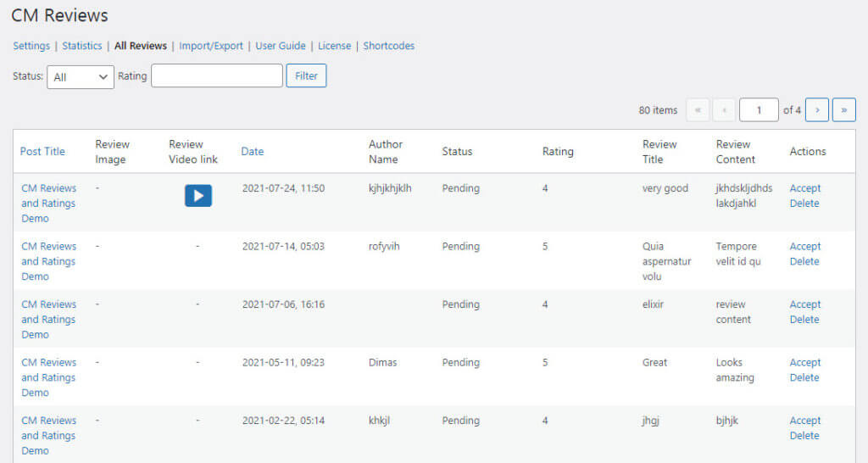Delete the review by khkjl

(804, 436)
